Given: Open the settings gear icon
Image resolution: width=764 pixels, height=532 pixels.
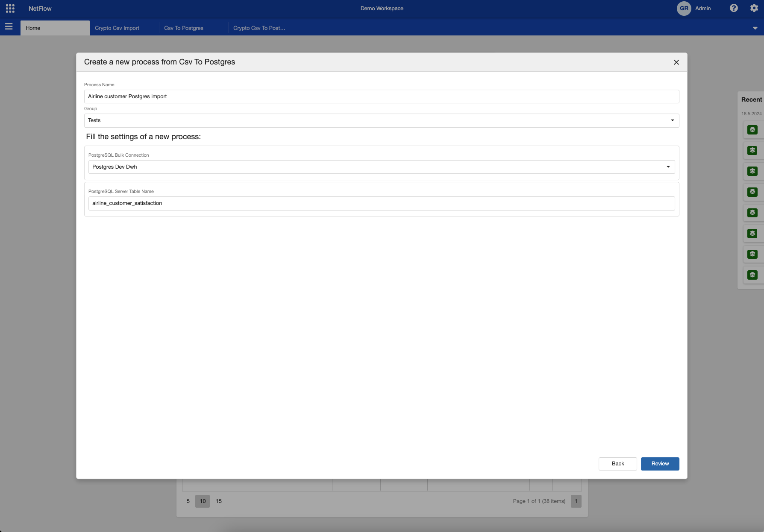Looking at the screenshot, I should (x=754, y=8).
